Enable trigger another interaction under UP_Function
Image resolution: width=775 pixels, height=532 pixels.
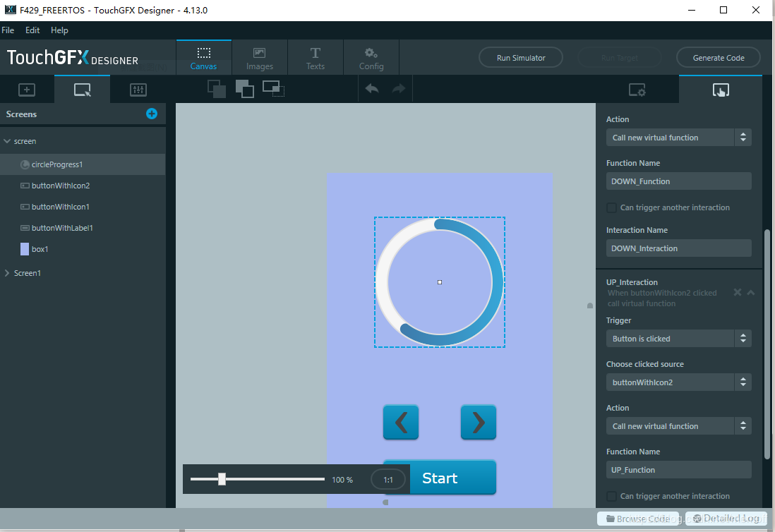click(x=611, y=496)
